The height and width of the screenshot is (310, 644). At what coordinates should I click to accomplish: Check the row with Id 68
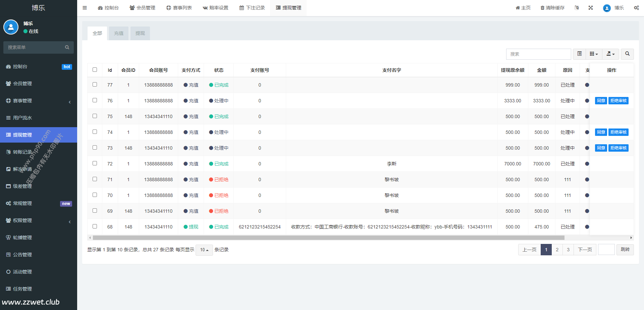(x=95, y=226)
